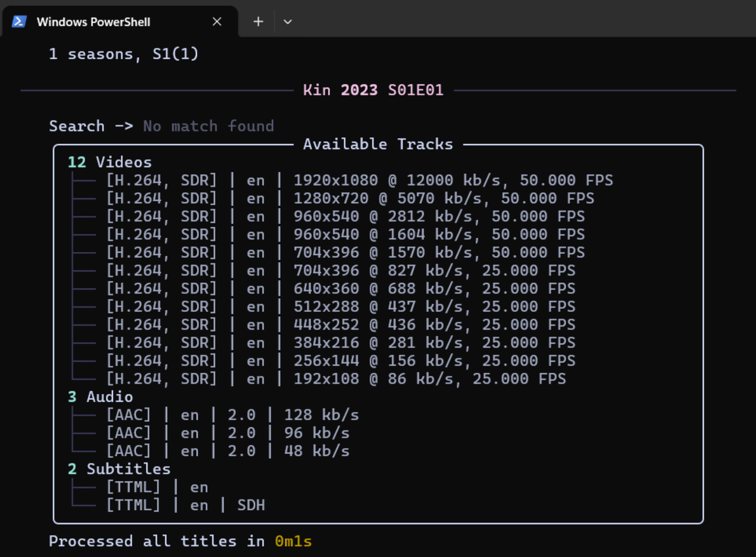Select the 960x540 @ 1604 kb/s video row

click(345, 235)
